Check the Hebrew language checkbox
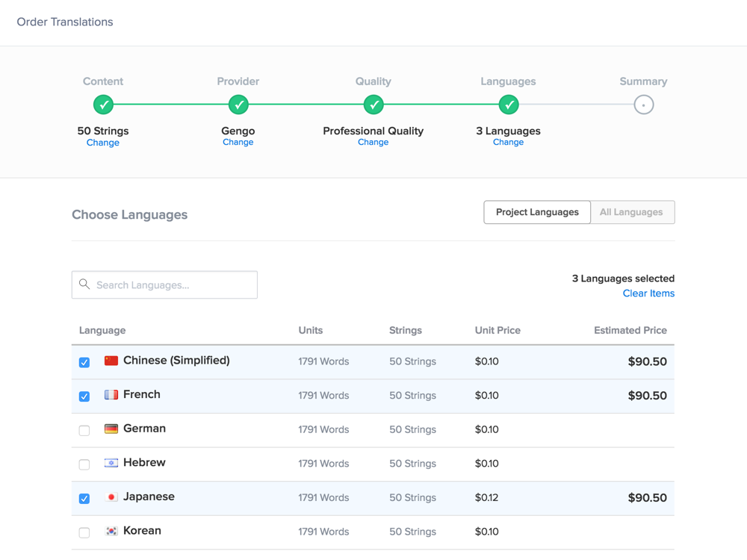Image resolution: width=747 pixels, height=560 pixels. (x=84, y=464)
